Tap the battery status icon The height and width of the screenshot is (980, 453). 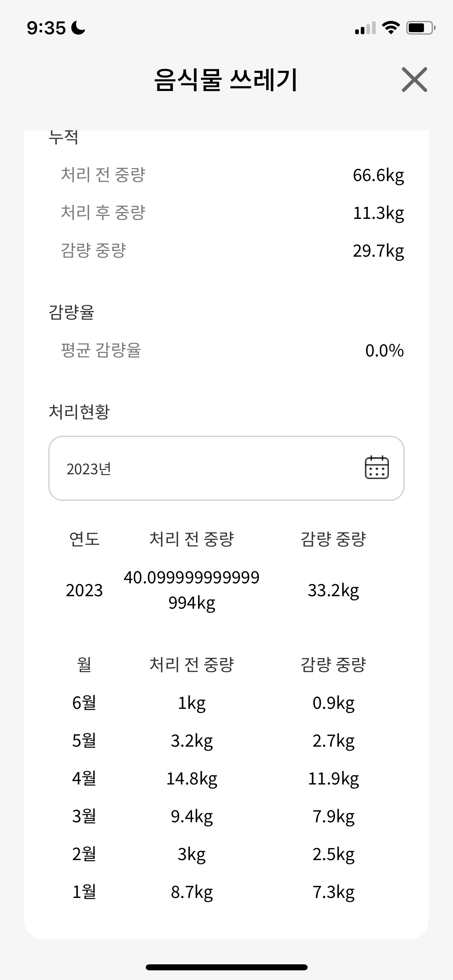coord(421,28)
